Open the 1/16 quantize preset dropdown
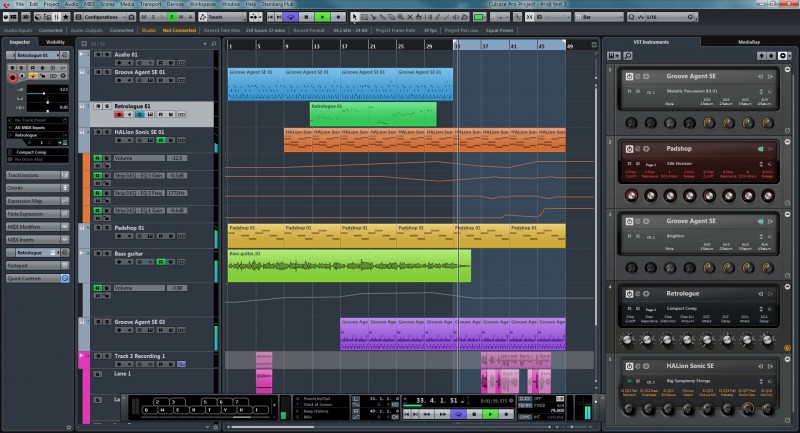The image size is (800, 433). 660,18
